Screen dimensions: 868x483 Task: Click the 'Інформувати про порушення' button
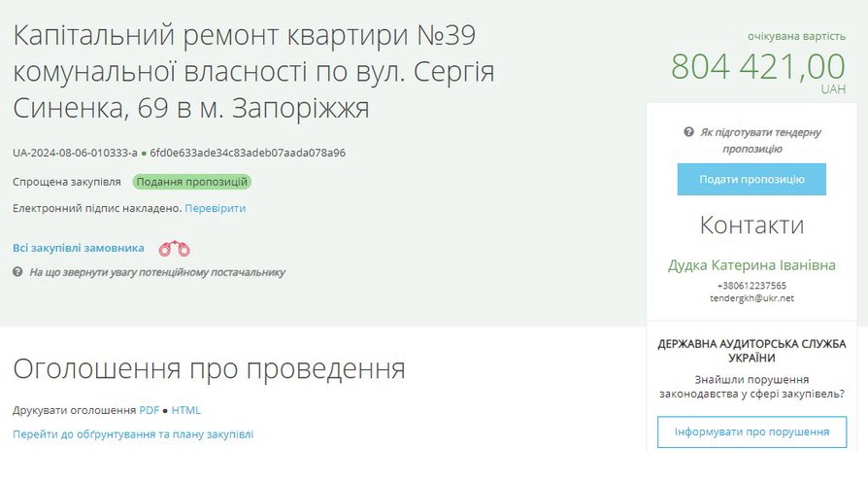point(751,432)
